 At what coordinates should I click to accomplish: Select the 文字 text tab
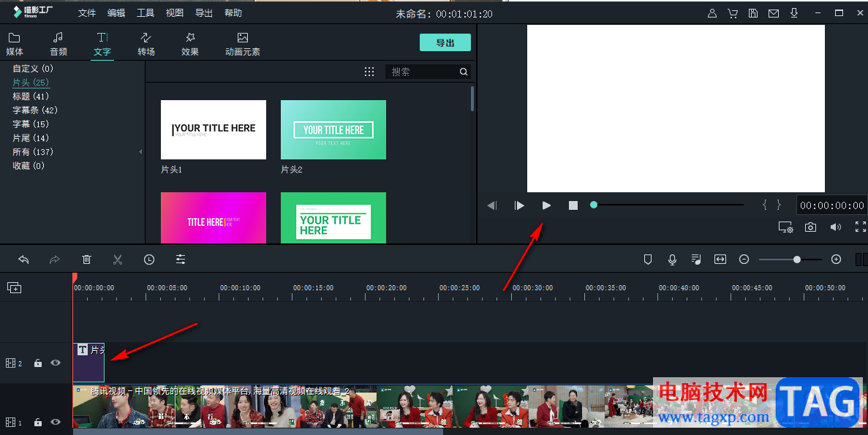pyautogui.click(x=102, y=45)
